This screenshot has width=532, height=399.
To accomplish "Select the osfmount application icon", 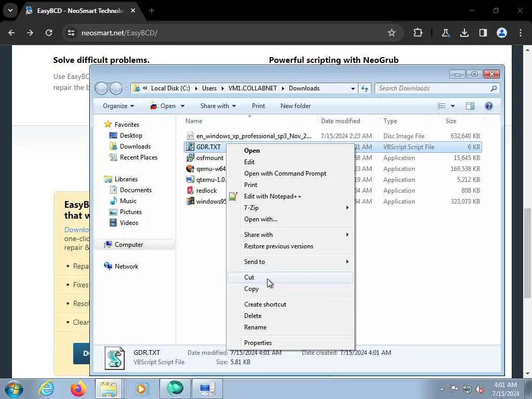I will coord(190,158).
